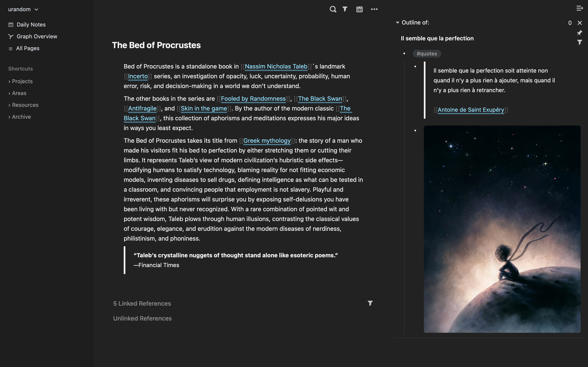Open the calendar icon in the top toolbar

[x=359, y=9]
